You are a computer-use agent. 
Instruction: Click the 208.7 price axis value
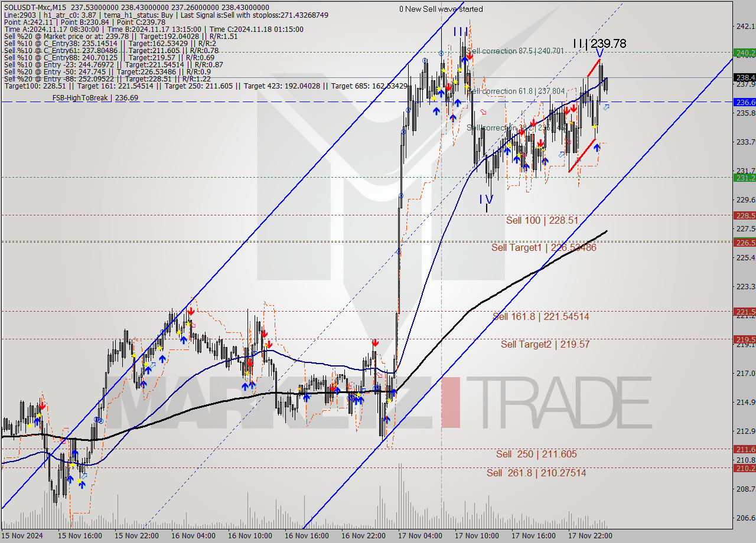coord(745,489)
